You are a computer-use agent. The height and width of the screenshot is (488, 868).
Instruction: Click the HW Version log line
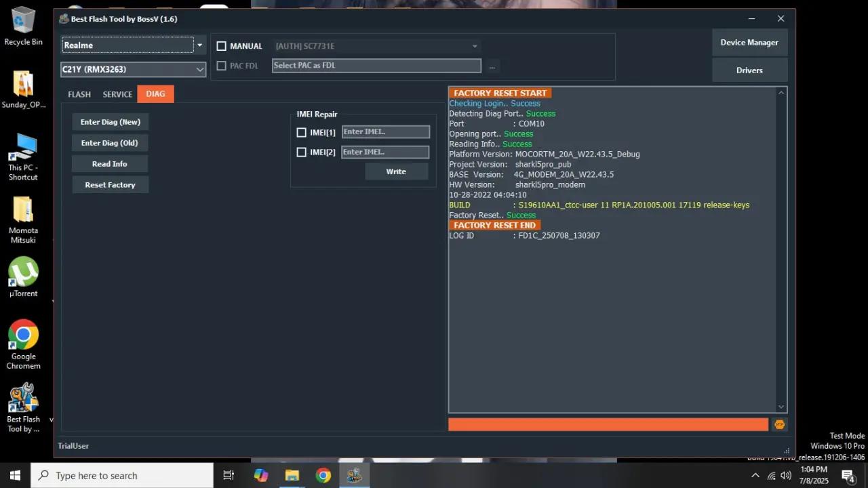(x=517, y=185)
